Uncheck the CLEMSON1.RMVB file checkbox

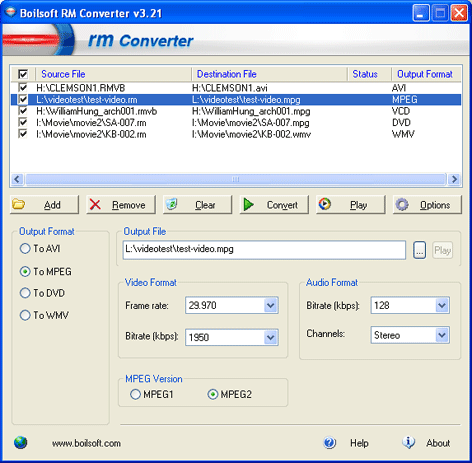pyautogui.click(x=23, y=88)
